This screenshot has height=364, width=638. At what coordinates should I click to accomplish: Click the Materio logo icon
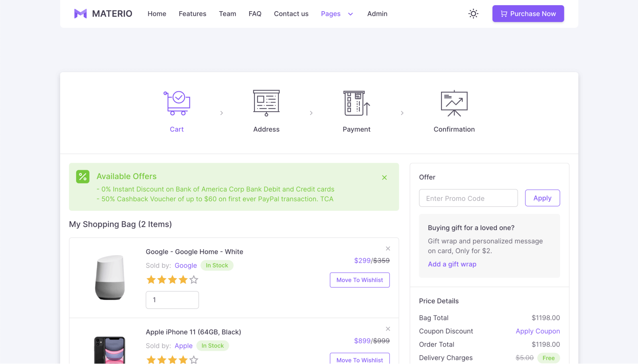81,14
